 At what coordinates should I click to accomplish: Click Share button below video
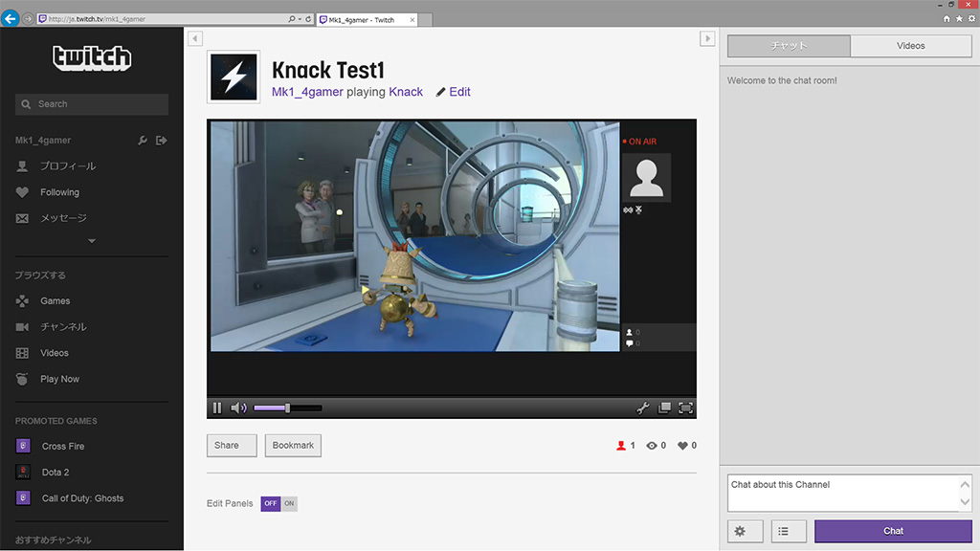pos(232,446)
